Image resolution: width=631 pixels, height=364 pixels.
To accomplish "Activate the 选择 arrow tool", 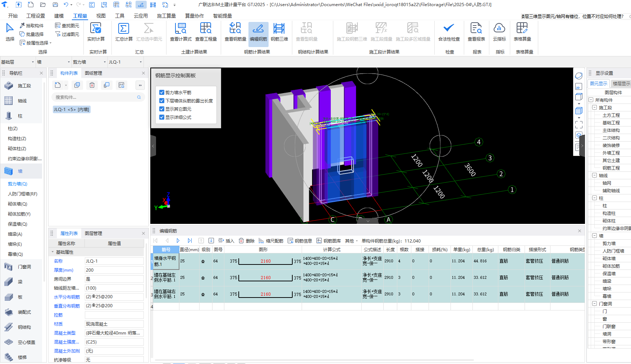I will [10, 32].
